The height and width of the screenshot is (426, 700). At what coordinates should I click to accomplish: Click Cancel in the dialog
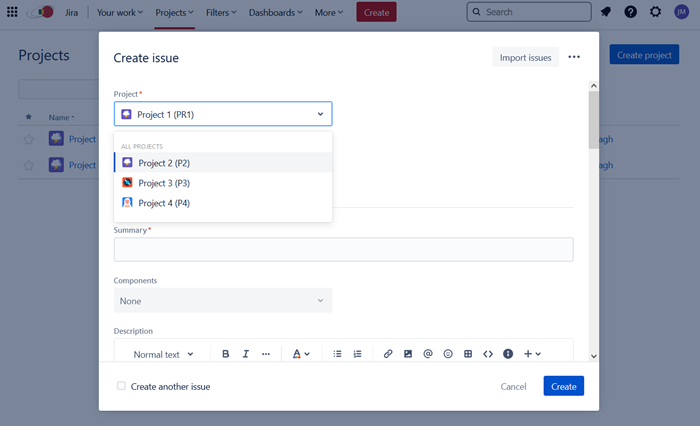click(513, 386)
